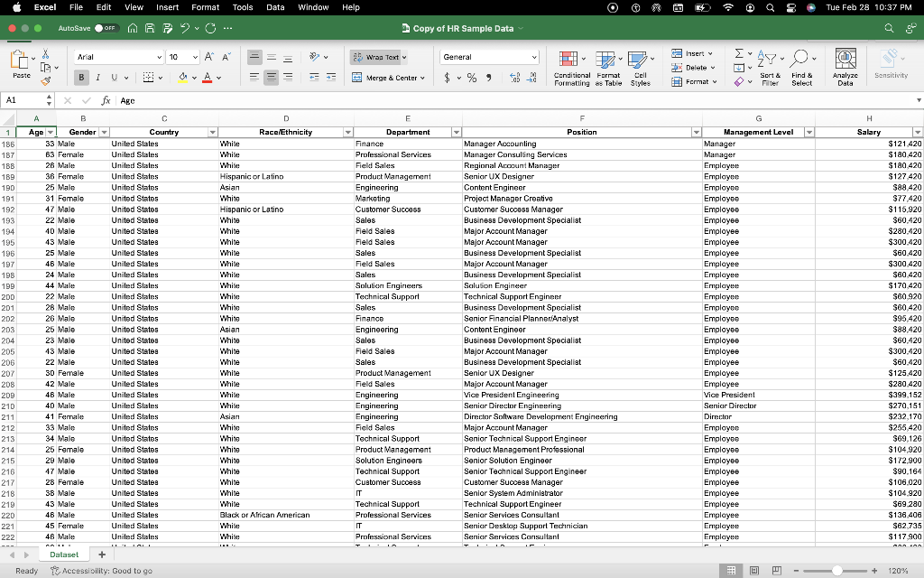
Task: Open the Data menu
Action: click(275, 7)
